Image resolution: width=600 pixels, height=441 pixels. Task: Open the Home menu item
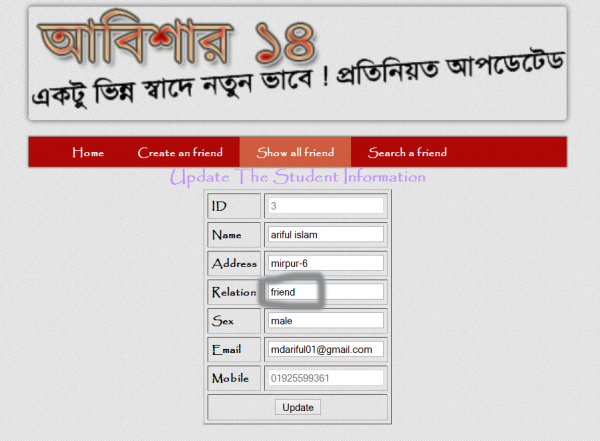[88, 152]
